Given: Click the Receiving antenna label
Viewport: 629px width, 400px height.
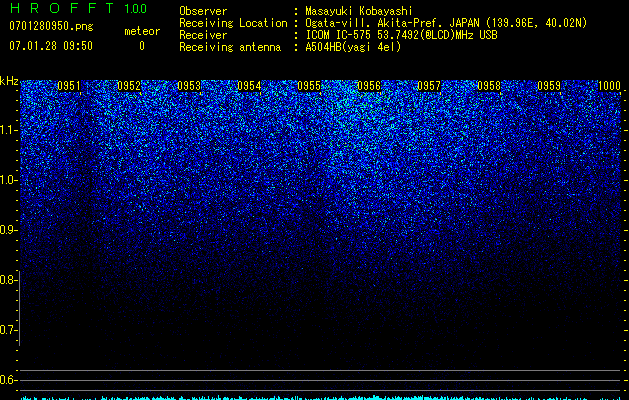Looking at the screenshot, I should point(230,47).
